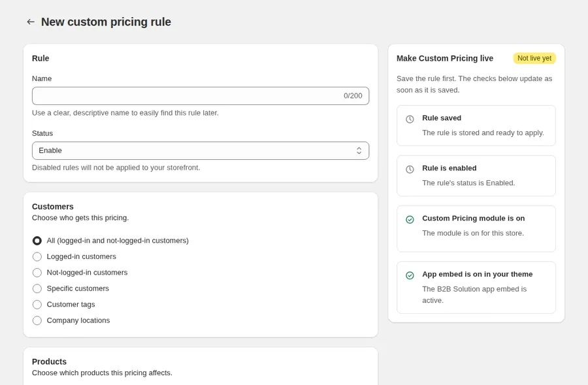Click 'Disabled rules will not be applied' helper text
Image resolution: width=588 pixels, height=385 pixels.
pos(116,168)
